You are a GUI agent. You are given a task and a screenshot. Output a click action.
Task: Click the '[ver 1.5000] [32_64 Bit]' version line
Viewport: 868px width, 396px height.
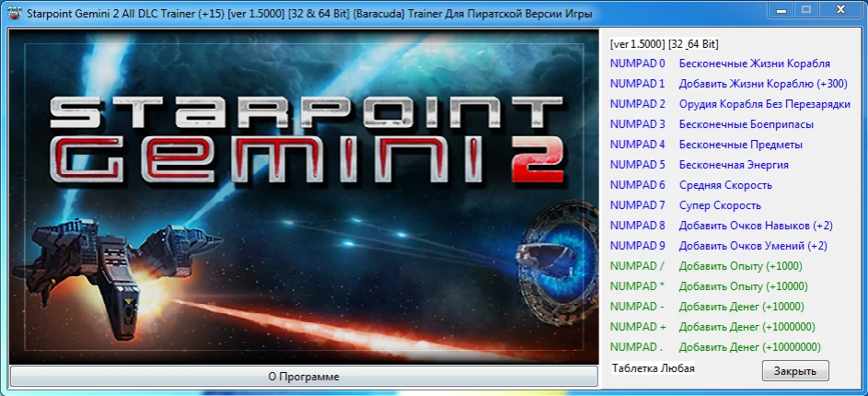(664, 44)
